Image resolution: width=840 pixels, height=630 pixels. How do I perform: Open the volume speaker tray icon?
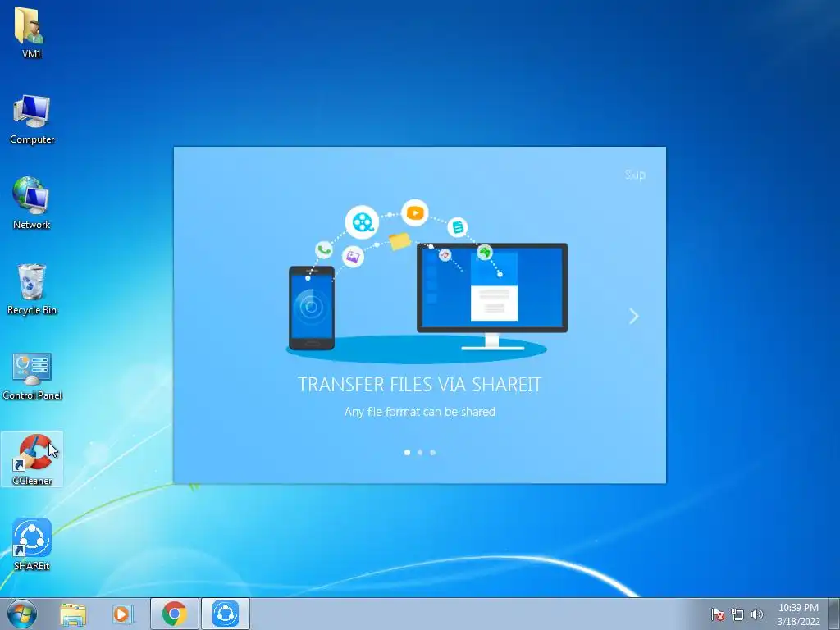(756, 614)
